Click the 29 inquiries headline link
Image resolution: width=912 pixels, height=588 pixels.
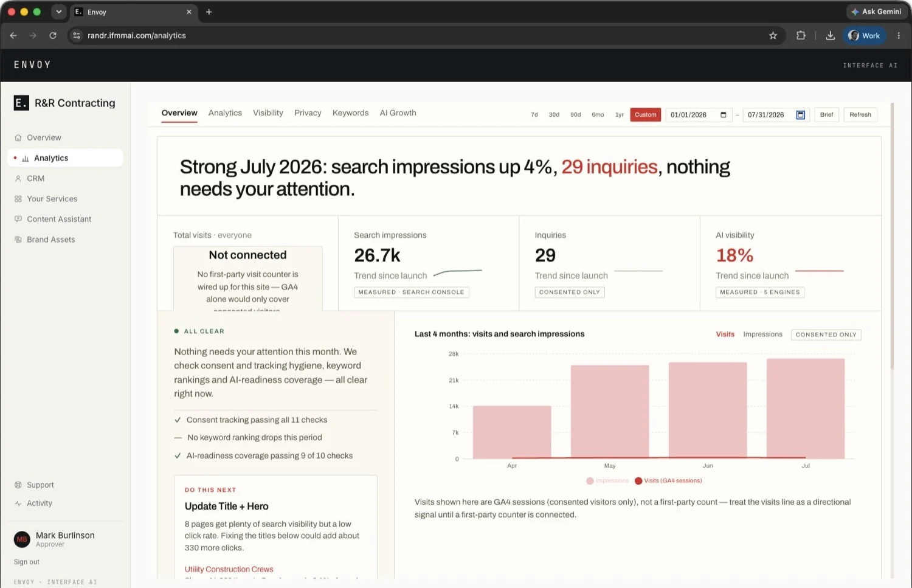tap(609, 167)
